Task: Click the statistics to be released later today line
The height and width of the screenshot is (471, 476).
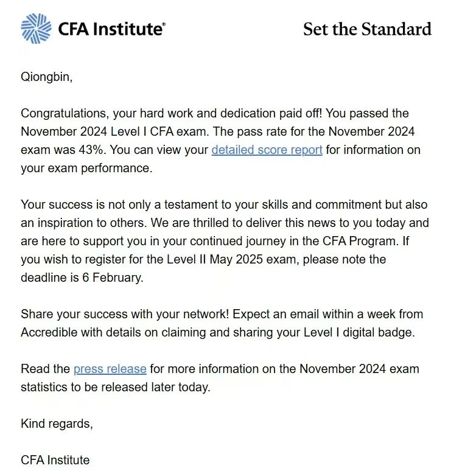Action: (116, 387)
